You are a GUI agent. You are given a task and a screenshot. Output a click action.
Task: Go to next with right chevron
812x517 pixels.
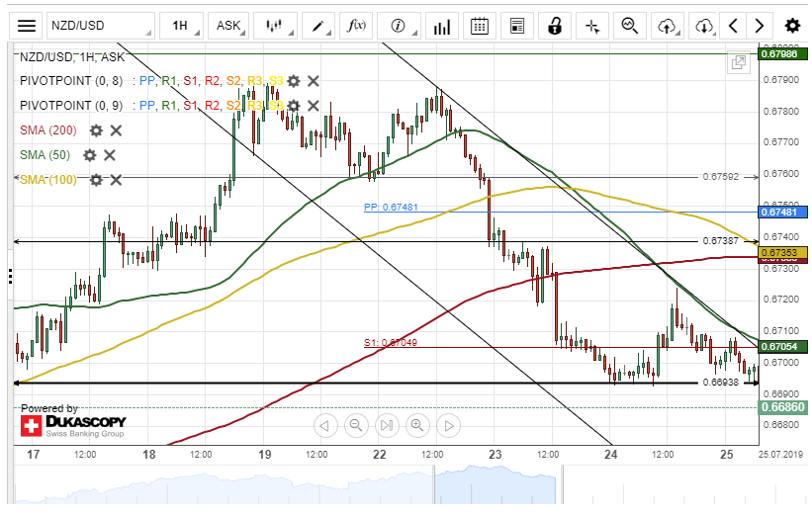click(x=760, y=26)
